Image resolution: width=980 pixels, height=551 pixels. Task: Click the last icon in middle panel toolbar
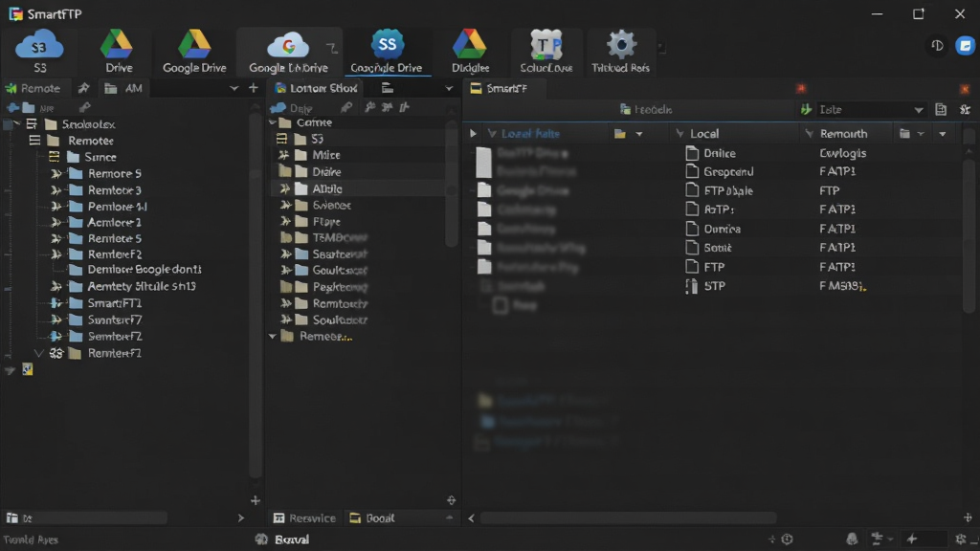tap(405, 107)
